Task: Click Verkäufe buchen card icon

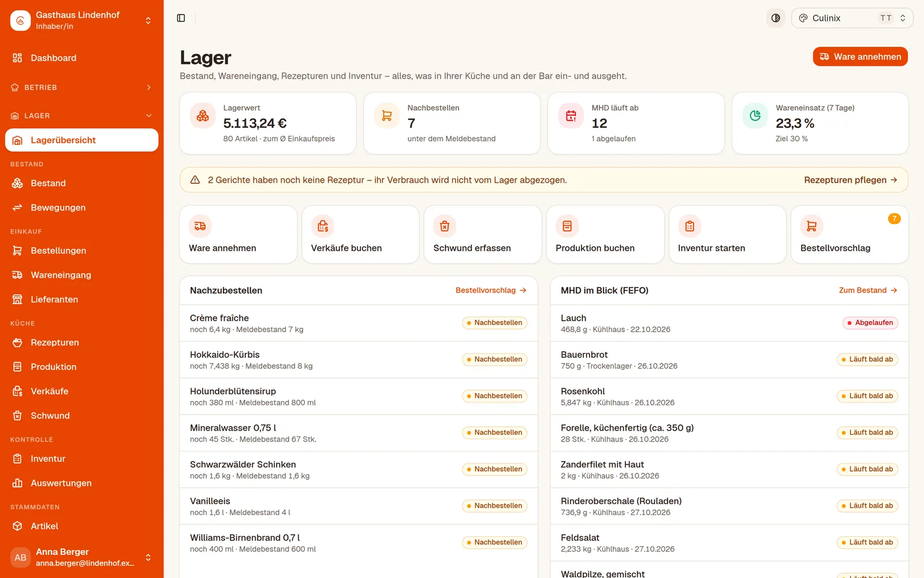Action: [323, 226]
